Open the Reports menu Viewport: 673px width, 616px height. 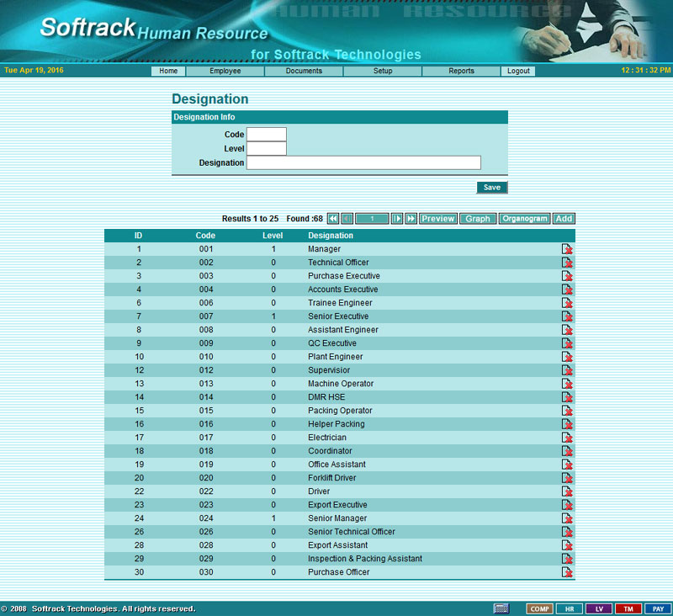click(461, 72)
